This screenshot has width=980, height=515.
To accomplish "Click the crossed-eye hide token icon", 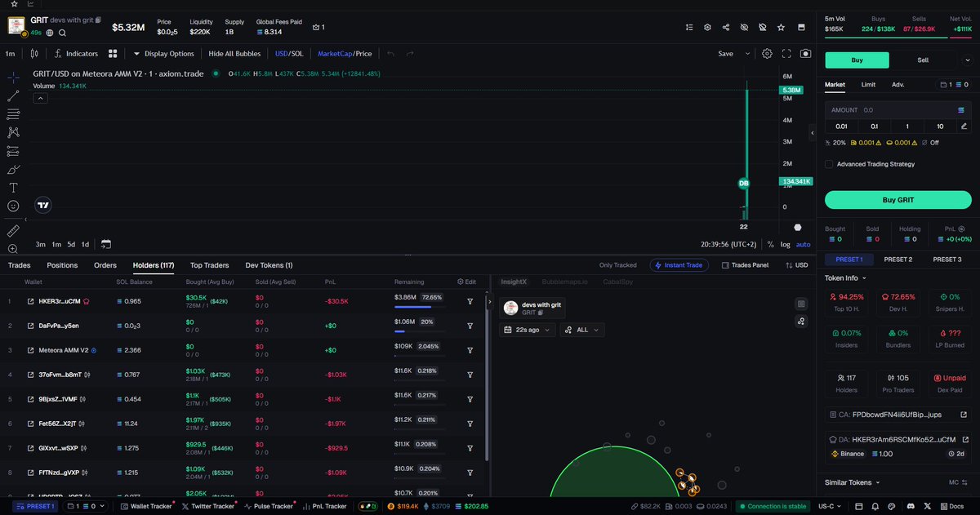I will pyautogui.click(x=744, y=27).
